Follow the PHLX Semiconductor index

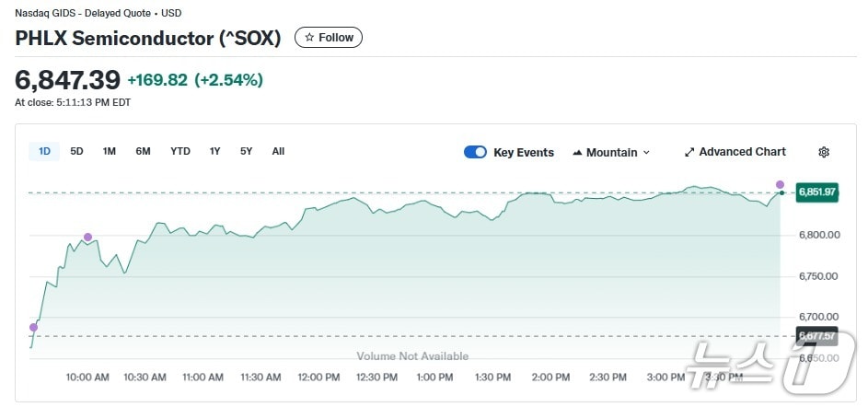point(329,38)
